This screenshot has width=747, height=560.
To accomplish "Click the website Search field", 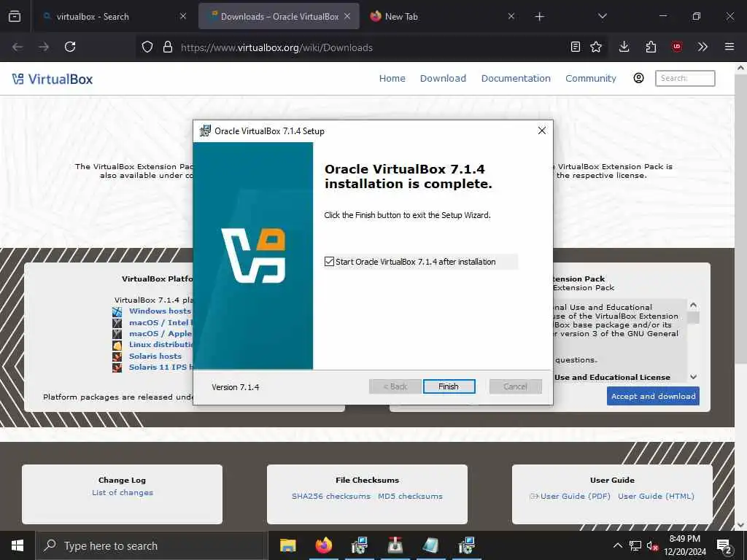I will click(685, 79).
